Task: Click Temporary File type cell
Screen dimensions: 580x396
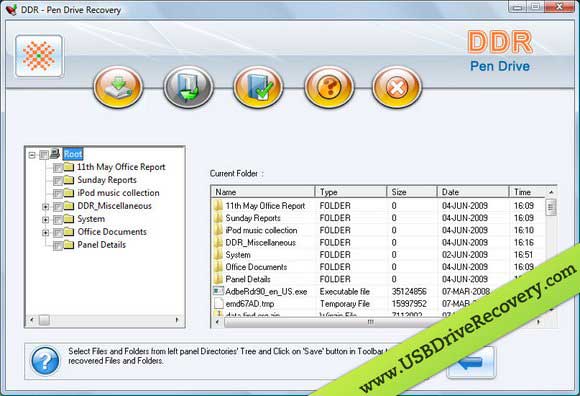Action: coord(345,304)
